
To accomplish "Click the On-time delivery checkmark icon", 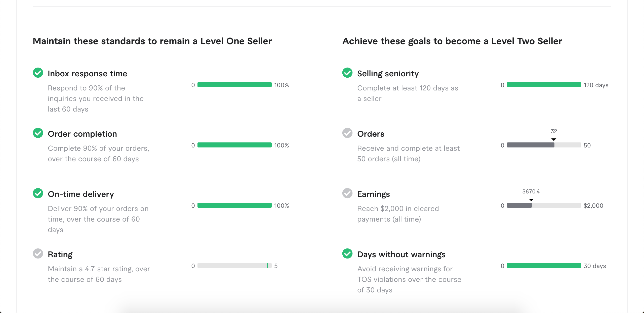I will pyautogui.click(x=38, y=194).
